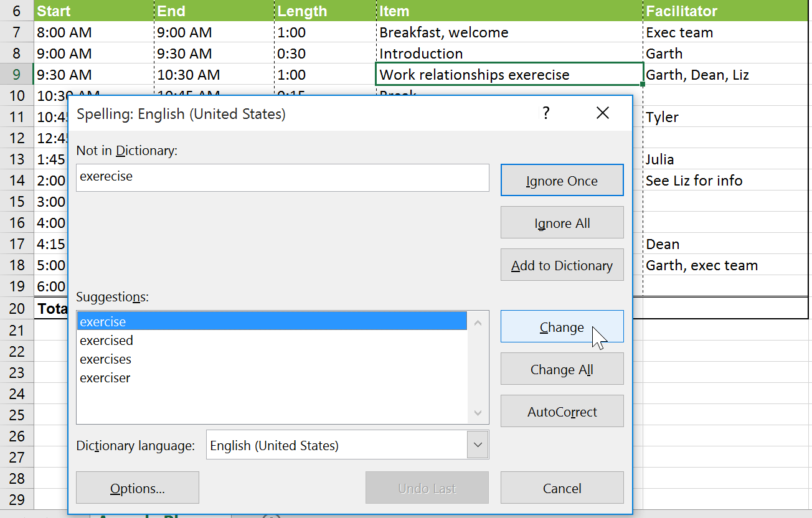Screen dimensions: 812x518
Task: Select row header 9
Action: pos(16,73)
